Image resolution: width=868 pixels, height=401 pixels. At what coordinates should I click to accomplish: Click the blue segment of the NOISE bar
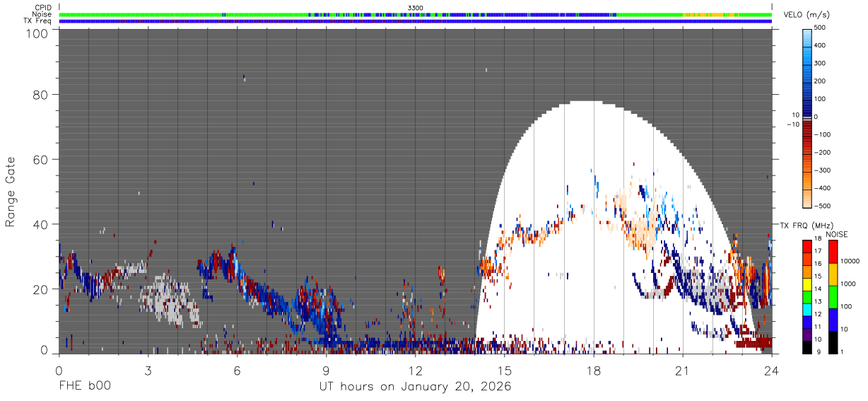(834, 319)
